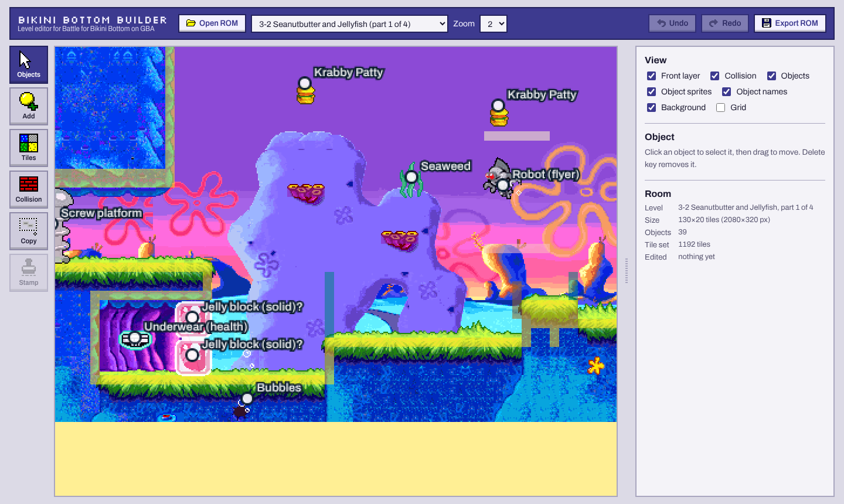Click the Bikini Bottom Builder title

(93, 20)
